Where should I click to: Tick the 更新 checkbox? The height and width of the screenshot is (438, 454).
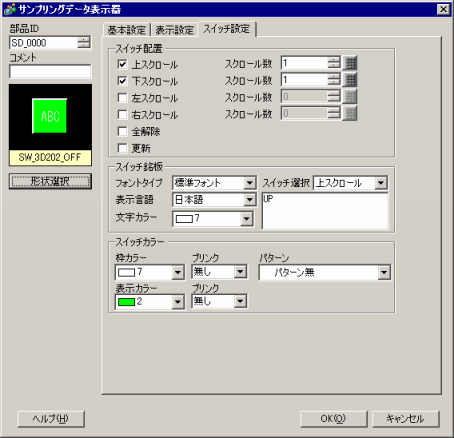coord(122,148)
